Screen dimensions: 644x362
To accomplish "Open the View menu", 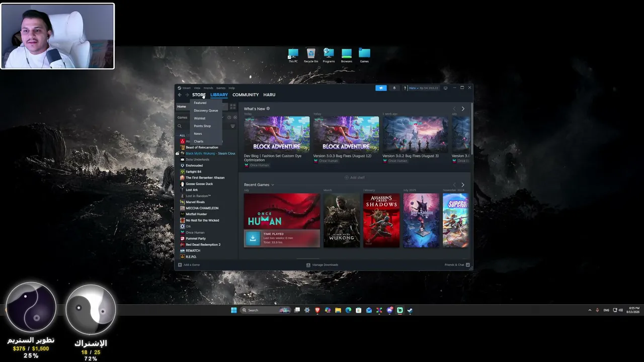I will [x=197, y=88].
